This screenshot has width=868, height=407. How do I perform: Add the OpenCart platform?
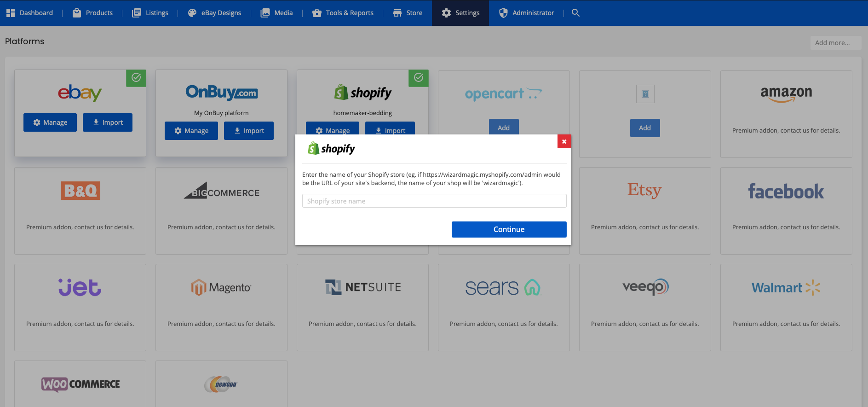(x=504, y=127)
